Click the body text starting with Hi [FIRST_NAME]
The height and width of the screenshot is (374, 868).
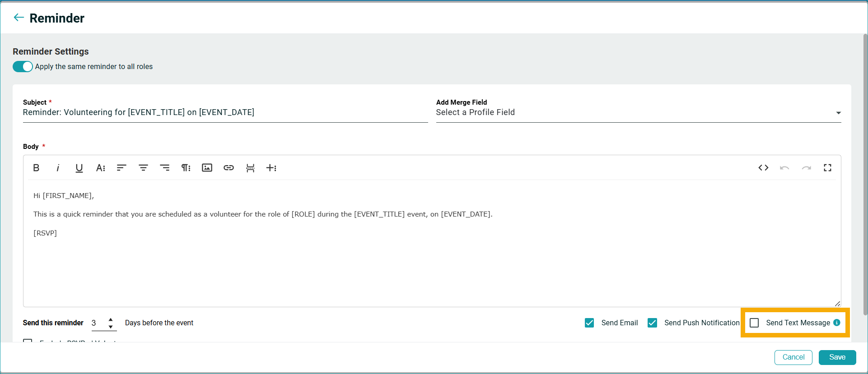pos(64,196)
